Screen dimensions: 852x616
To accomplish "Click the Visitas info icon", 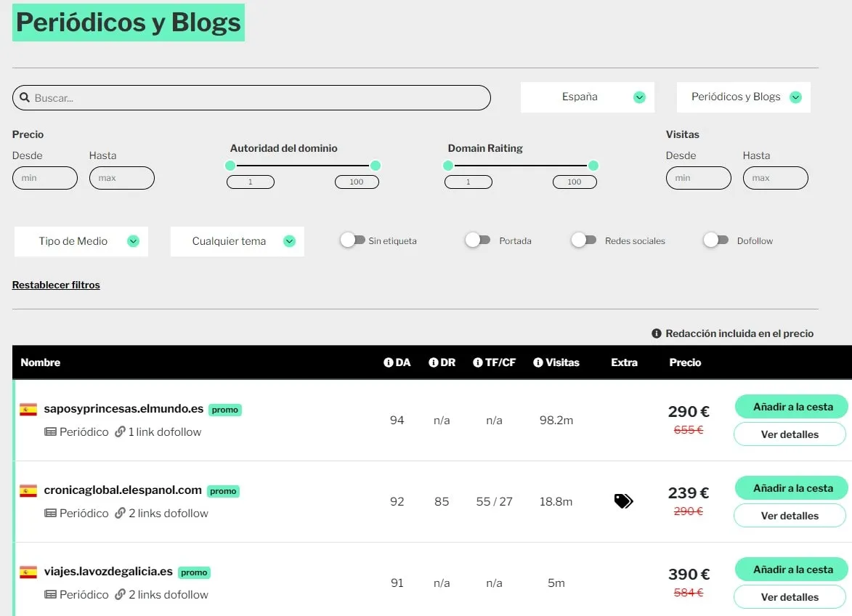I will coord(538,362).
